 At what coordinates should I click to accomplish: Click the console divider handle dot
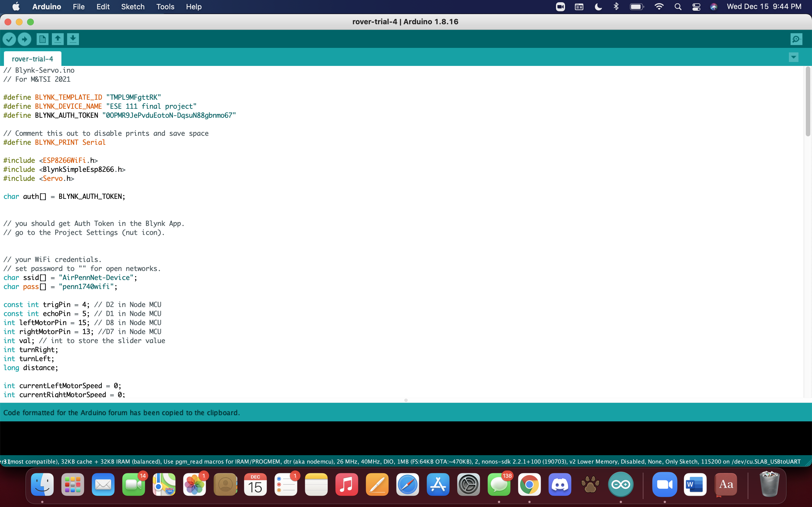[x=406, y=400]
